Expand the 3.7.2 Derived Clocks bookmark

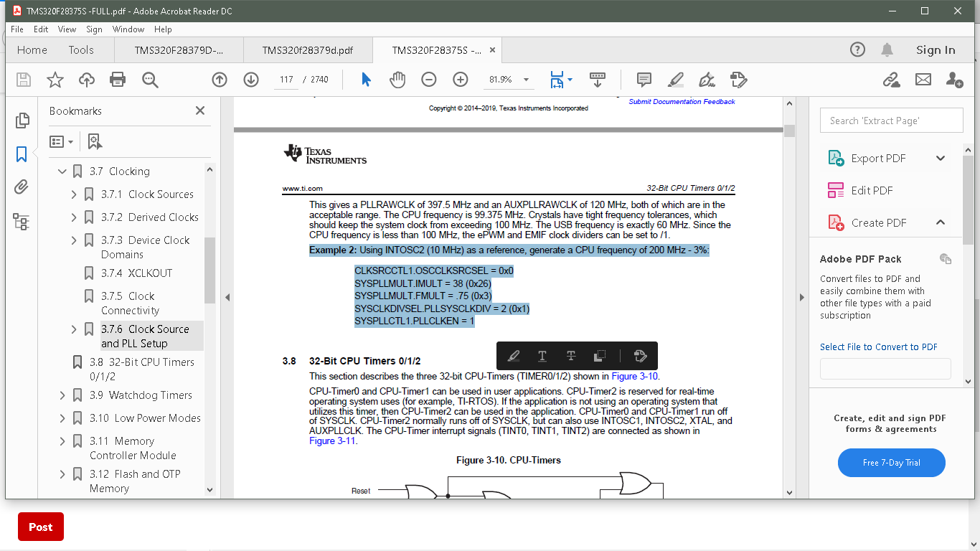pyautogui.click(x=74, y=217)
